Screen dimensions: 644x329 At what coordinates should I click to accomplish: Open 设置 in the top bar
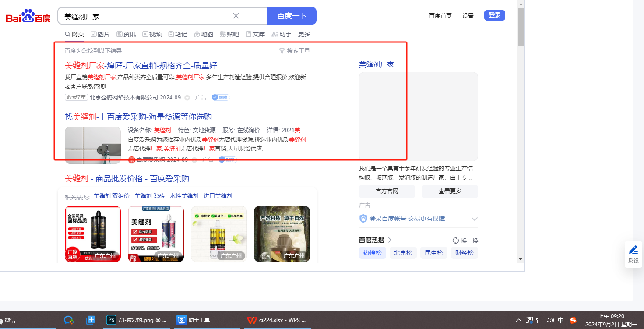(x=468, y=16)
